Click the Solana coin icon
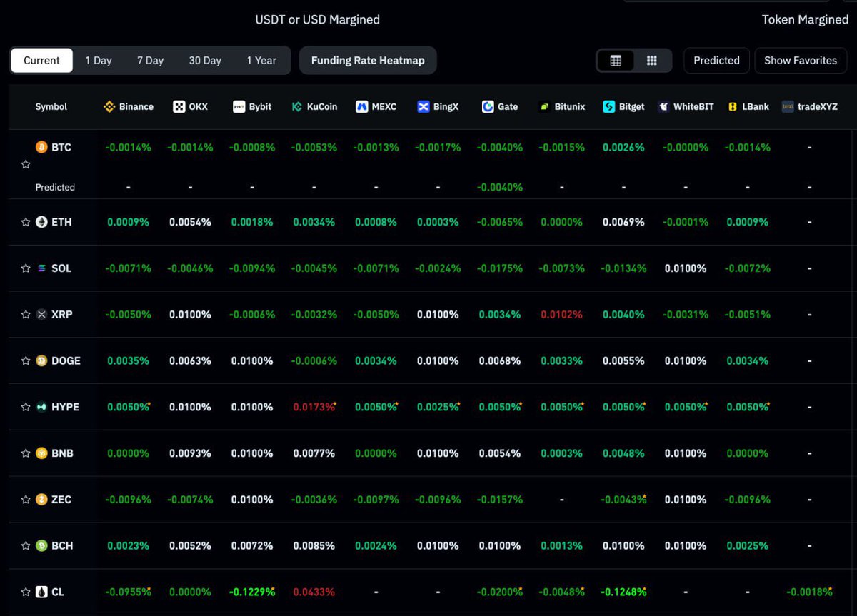 click(x=42, y=268)
